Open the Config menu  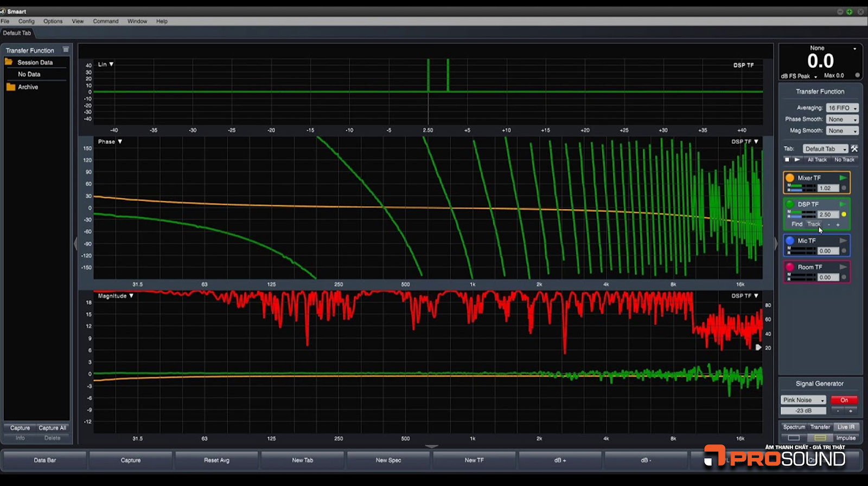[x=26, y=21]
